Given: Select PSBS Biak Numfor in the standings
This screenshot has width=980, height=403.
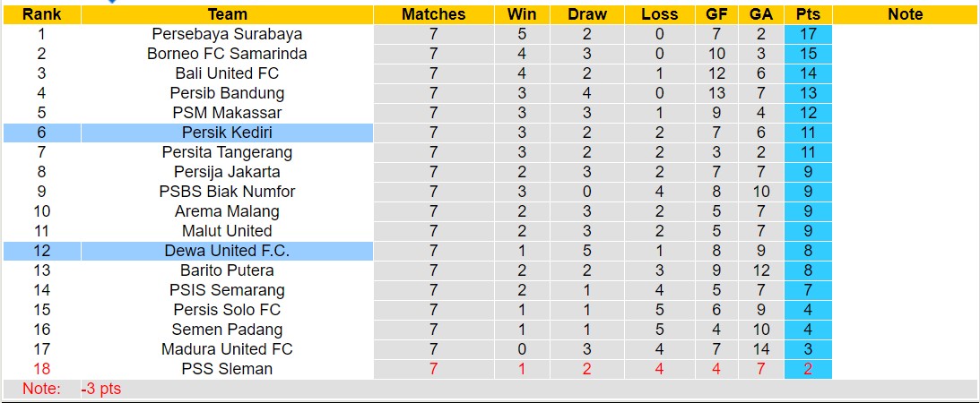Looking at the screenshot, I should 227,192.
